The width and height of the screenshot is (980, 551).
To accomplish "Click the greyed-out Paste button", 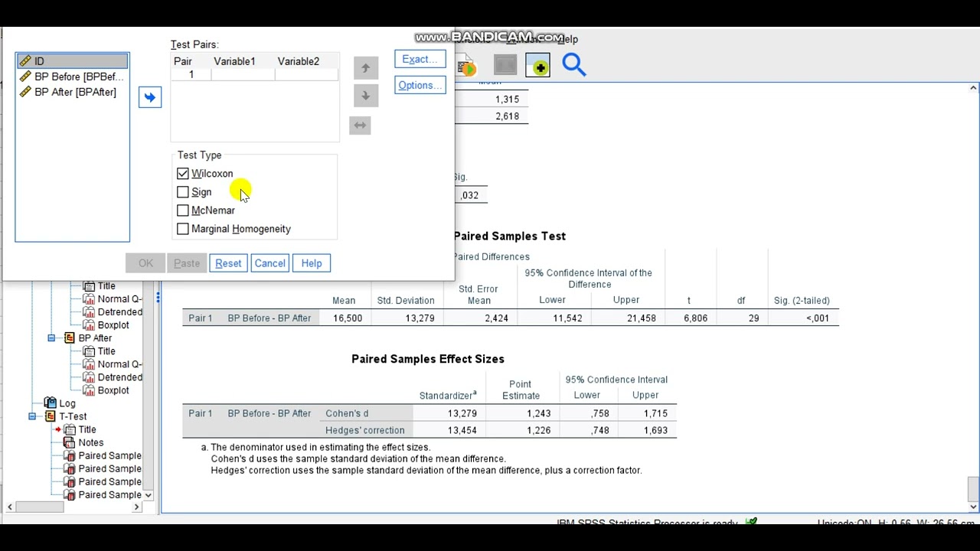I will 187,263.
